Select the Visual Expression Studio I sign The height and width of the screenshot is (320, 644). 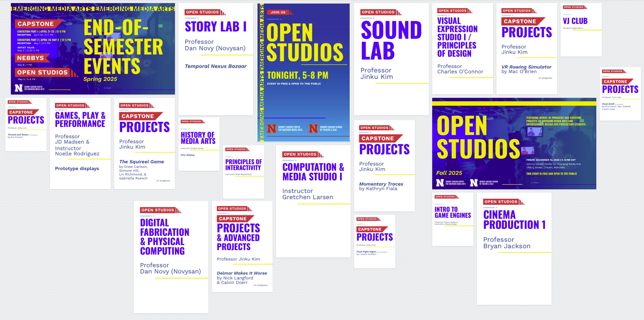click(462, 49)
